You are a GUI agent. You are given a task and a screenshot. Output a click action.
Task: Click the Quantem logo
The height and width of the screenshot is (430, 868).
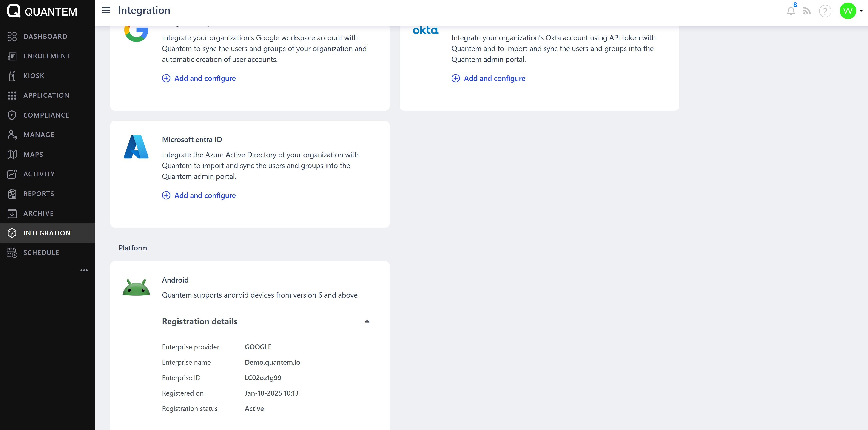click(x=42, y=11)
